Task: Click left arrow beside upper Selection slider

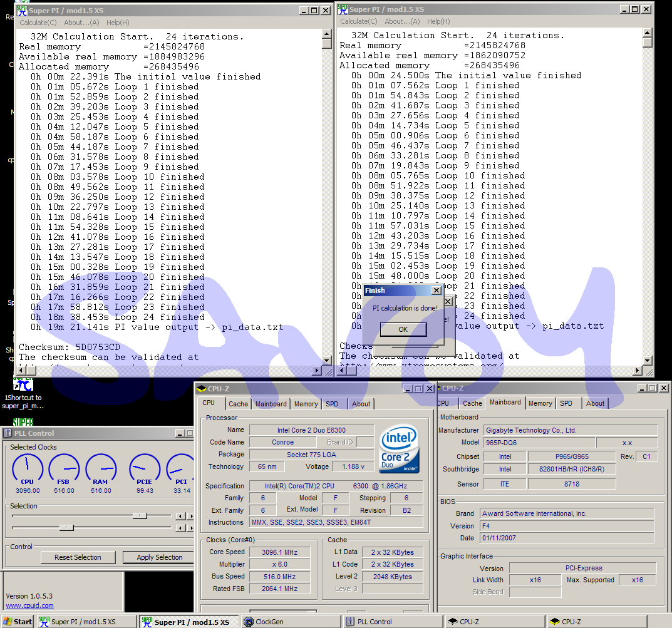Action: pyautogui.click(x=180, y=516)
